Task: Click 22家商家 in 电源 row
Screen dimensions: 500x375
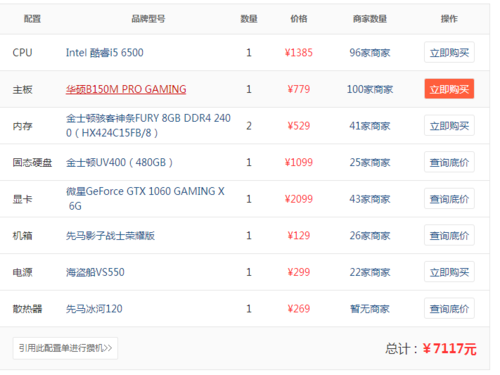Action: (370, 272)
